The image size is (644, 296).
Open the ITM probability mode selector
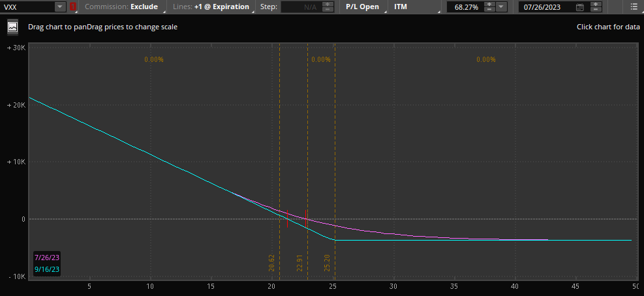tap(412, 7)
